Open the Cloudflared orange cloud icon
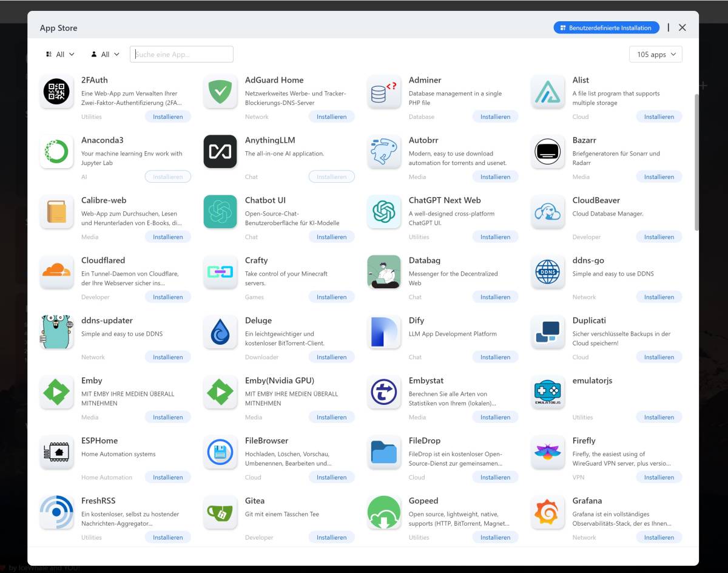The height and width of the screenshot is (573, 728). (x=56, y=272)
